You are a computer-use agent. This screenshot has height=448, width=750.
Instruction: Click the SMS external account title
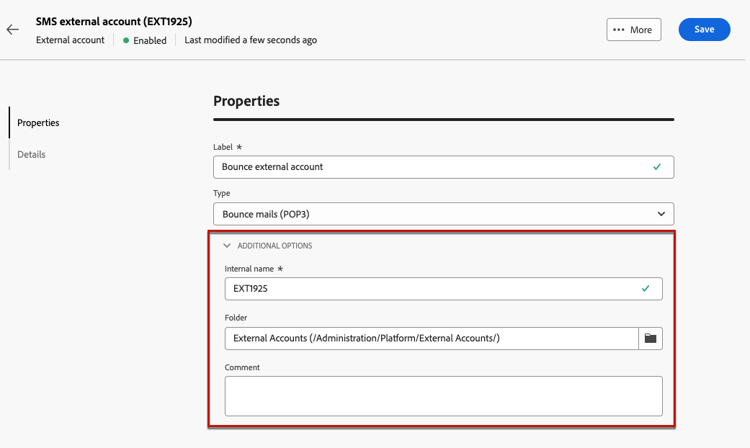114,22
